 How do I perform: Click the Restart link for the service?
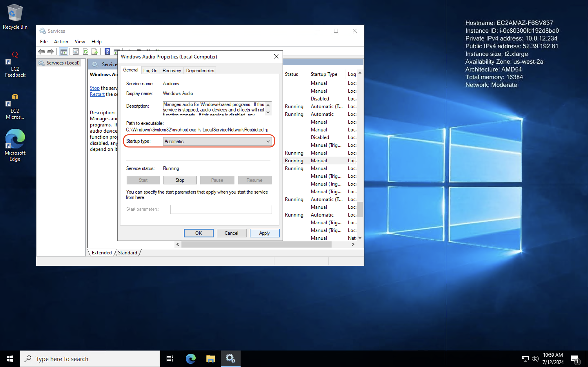97,94
